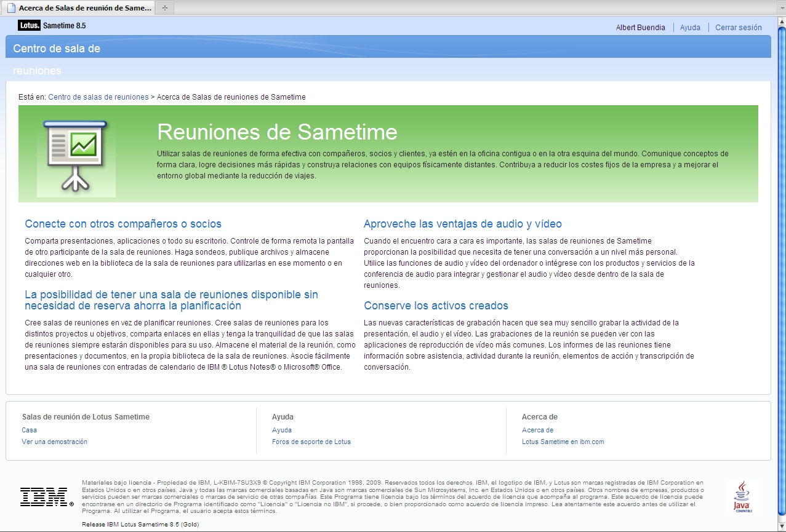Open the Ver una demostración link
The height and width of the screenshot is (532, 786).
pyautogui.click(x=55, y=442)
